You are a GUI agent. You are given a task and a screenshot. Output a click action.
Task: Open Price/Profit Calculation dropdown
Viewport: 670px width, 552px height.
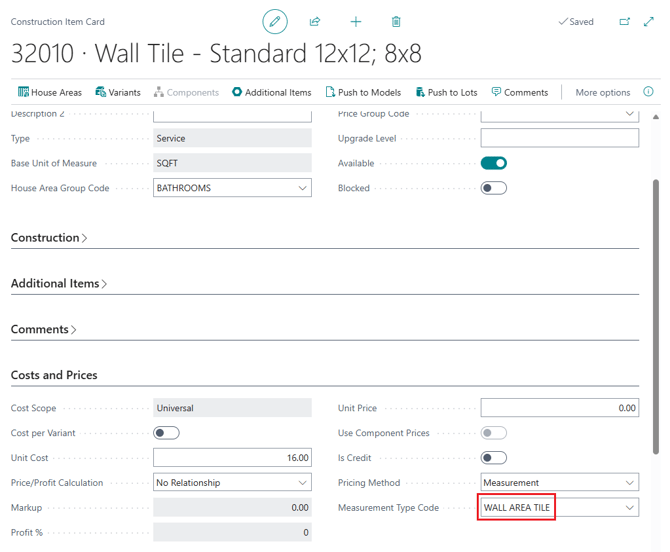coord(303,482)
